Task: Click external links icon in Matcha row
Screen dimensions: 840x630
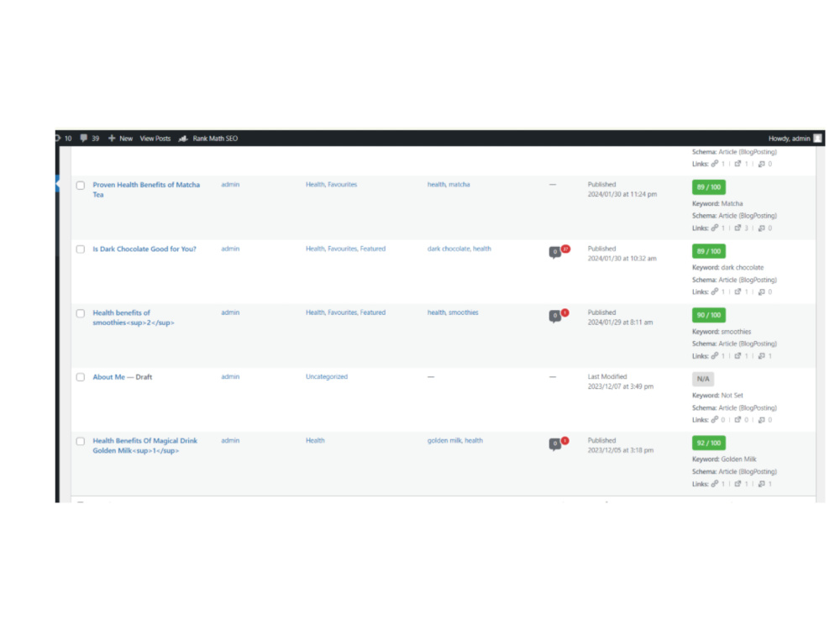Action: 738,228
